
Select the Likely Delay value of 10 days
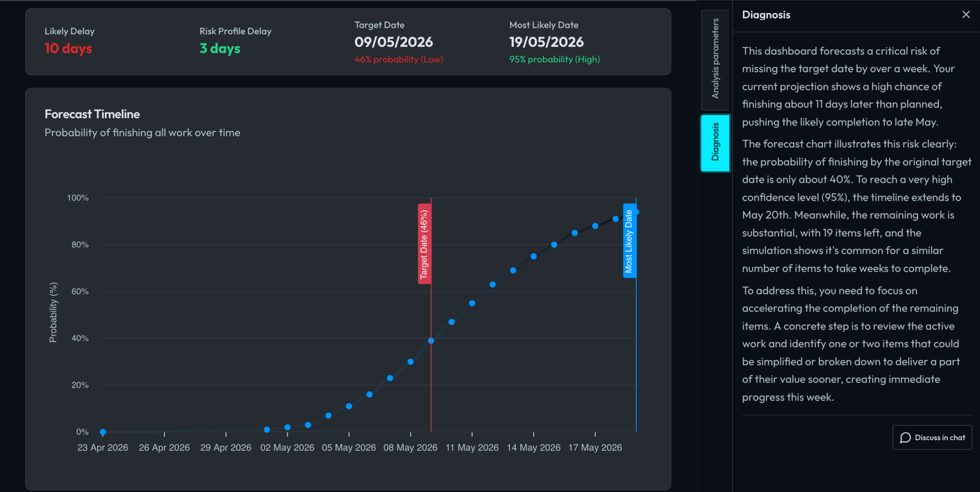point(68,49)
